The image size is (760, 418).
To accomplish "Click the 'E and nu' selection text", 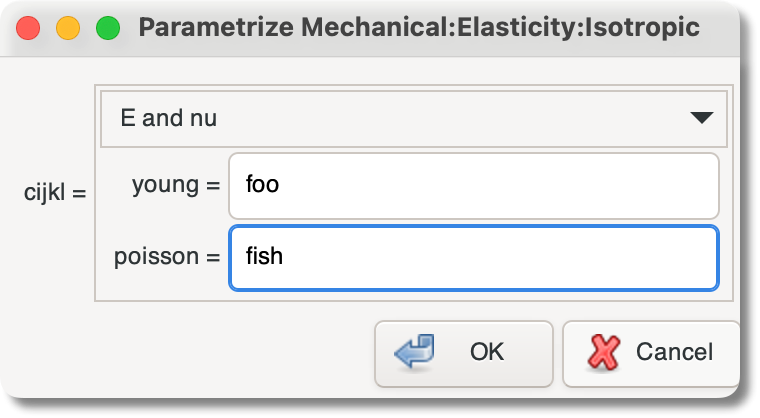I will [168, 118].
